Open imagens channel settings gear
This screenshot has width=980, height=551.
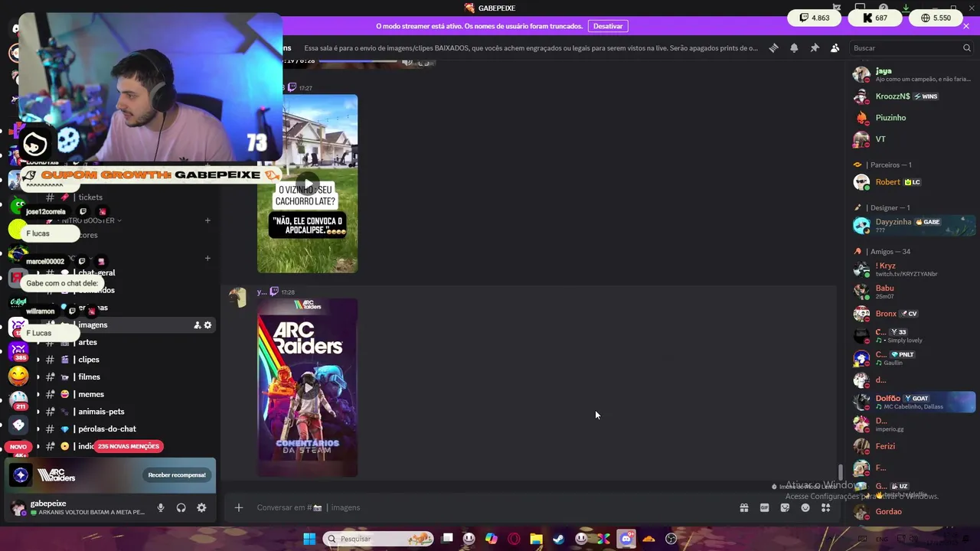207,325
